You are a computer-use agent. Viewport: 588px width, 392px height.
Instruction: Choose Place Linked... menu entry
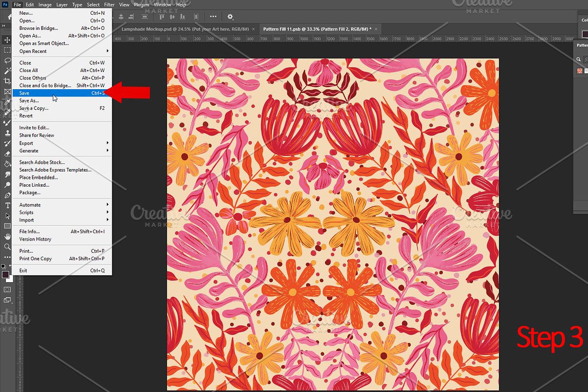(x=62, y=185)
